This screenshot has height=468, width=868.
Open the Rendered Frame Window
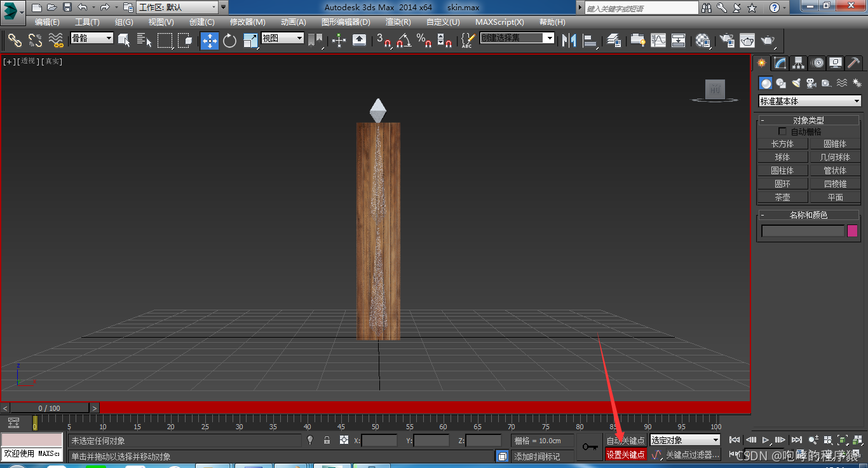coord(747,41)
